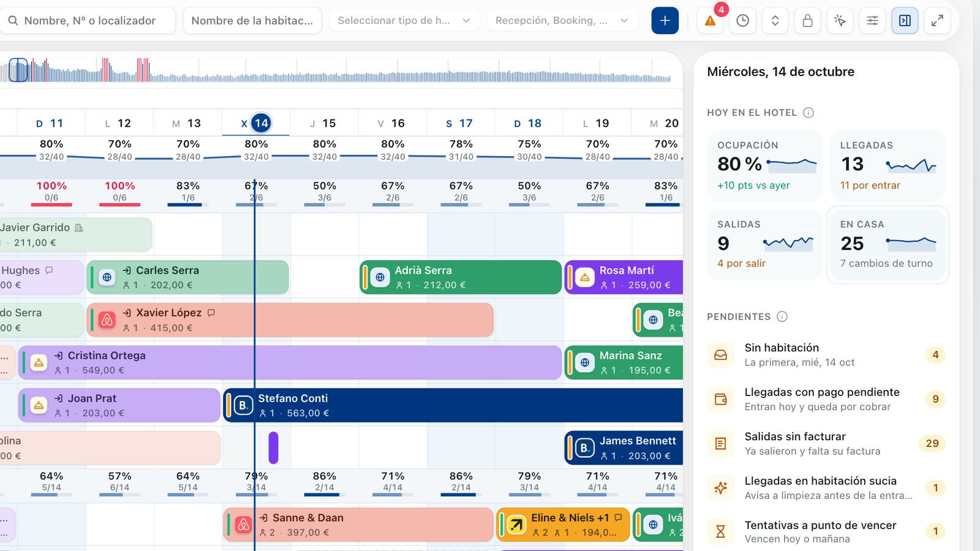Open the Llegadas 13 card

(888, 165)
